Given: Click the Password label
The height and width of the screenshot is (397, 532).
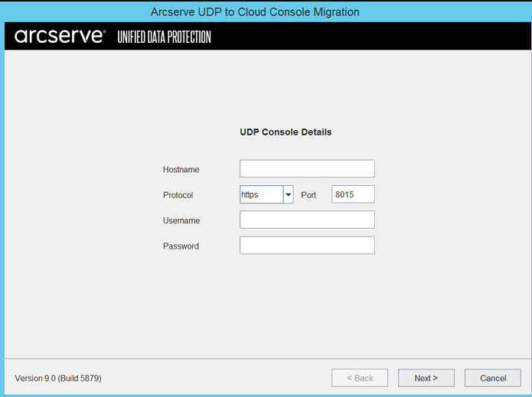Looking at the screenshot, I should (x=181, y=246).
